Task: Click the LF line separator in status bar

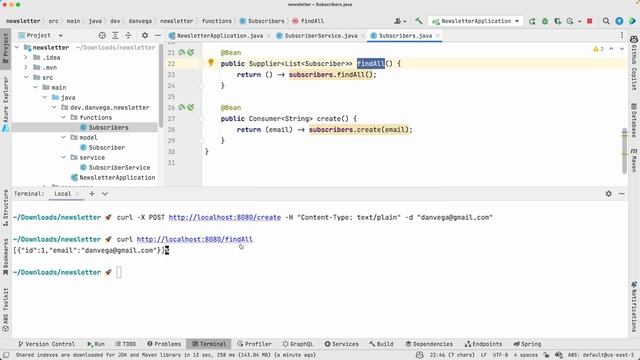Action: pyautogui.click(x=484, y=355)
